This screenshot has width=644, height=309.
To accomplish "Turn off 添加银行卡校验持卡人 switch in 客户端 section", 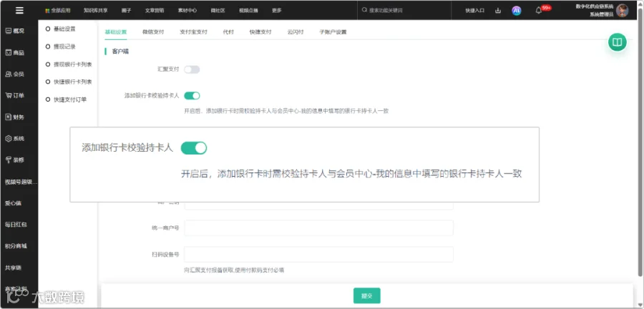I will [192, 96].
